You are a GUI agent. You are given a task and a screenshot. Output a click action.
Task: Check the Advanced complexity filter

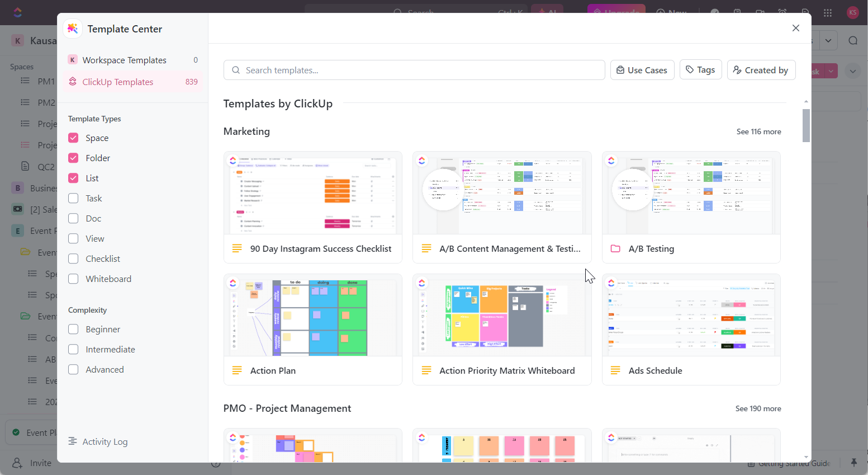[x=73, y=369]
